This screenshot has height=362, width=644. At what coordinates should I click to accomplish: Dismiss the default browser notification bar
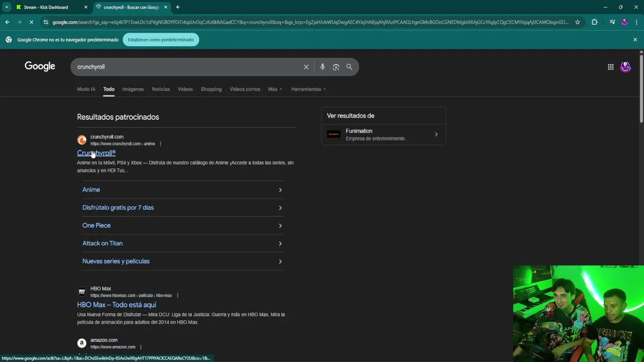635,40
